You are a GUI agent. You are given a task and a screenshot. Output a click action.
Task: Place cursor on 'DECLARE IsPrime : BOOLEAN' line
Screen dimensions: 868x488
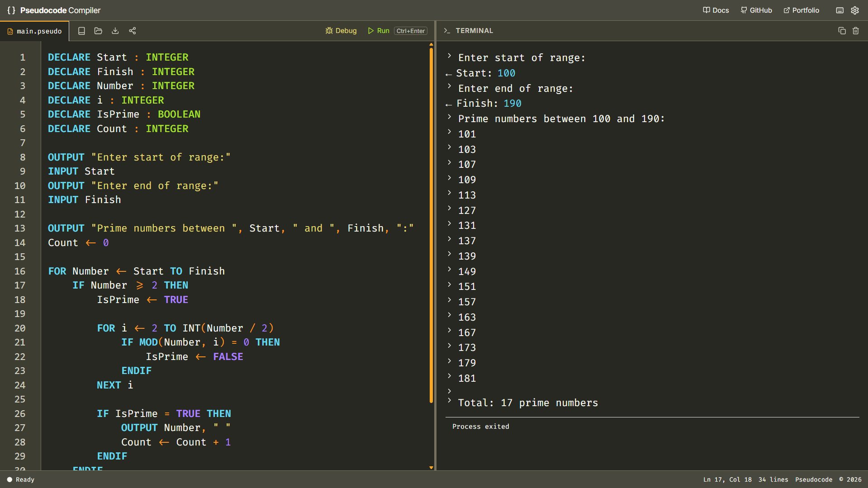(124, 114)
